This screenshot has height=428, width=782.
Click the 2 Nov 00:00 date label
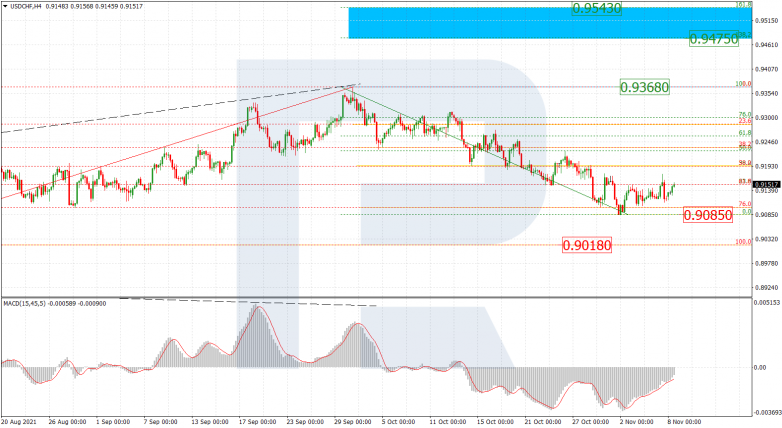point(636,422)
